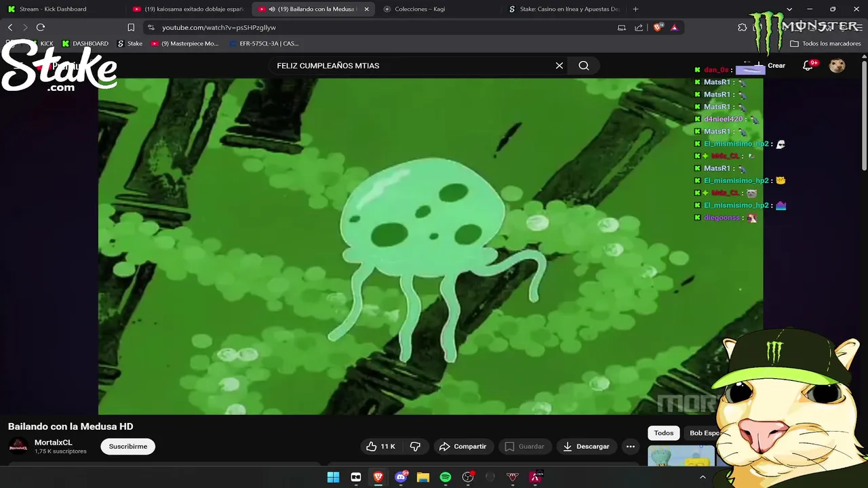Open the Task View icon on the taskbar

coord(355,477)
